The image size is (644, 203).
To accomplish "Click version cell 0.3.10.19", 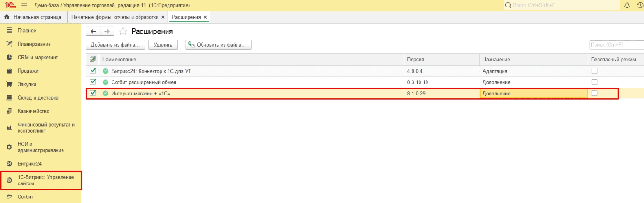I will pos(442,82).
